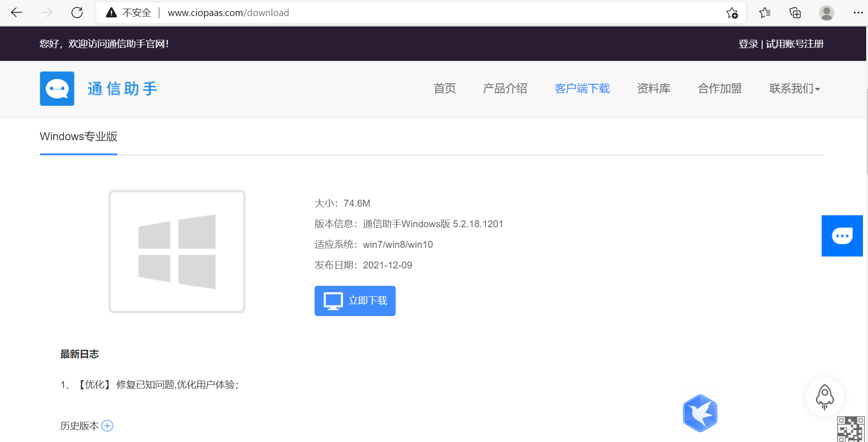Select the Windows专业版 tab
The image size is (868, 442).
78,136
